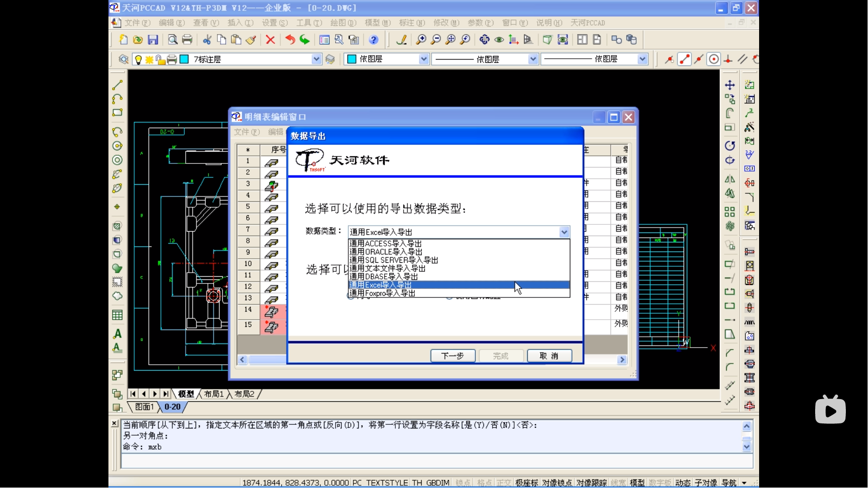Toggle 正交 in status bar
The image size is (868, 488).
pos(504,483)
